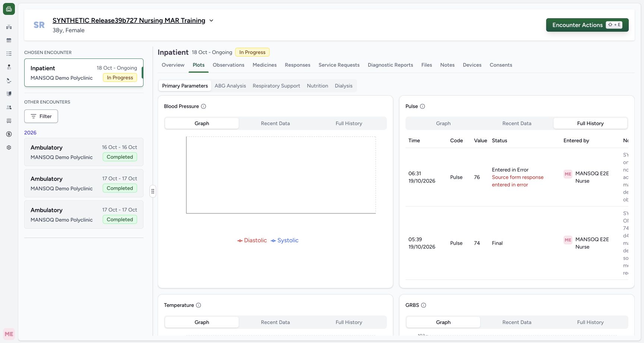Select the Dialysis sub-tab
This screenshot has height=343, width=644.
coord(344,86)
